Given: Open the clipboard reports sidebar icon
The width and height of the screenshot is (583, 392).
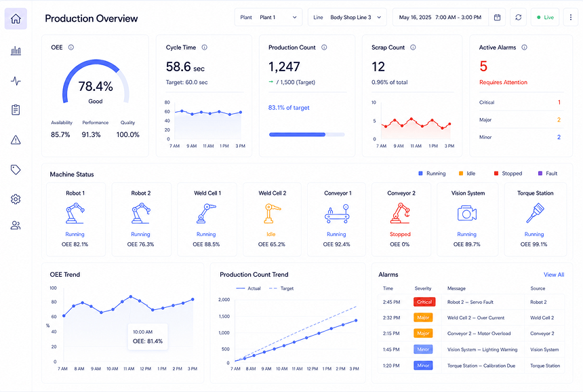Looking at the screenshot, I should (x=16, y=110).
